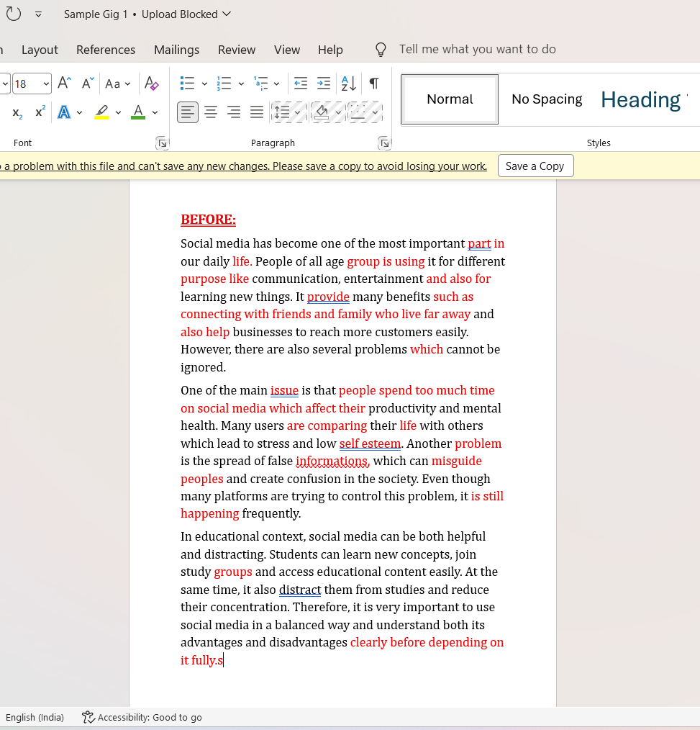This screenshot has width=700, height=730.
Task: Open Text Effects dropdown arrow
Action: pyautogui.click(x=79, y=112)
